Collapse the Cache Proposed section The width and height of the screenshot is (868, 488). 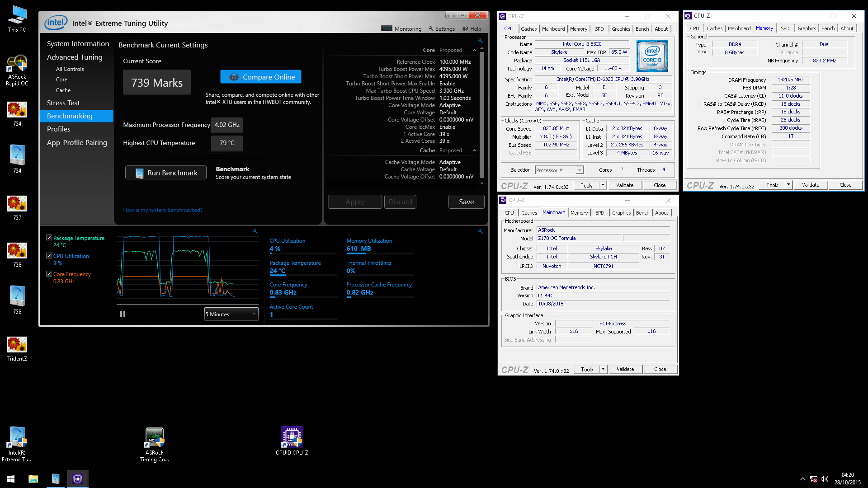point(474,150)
